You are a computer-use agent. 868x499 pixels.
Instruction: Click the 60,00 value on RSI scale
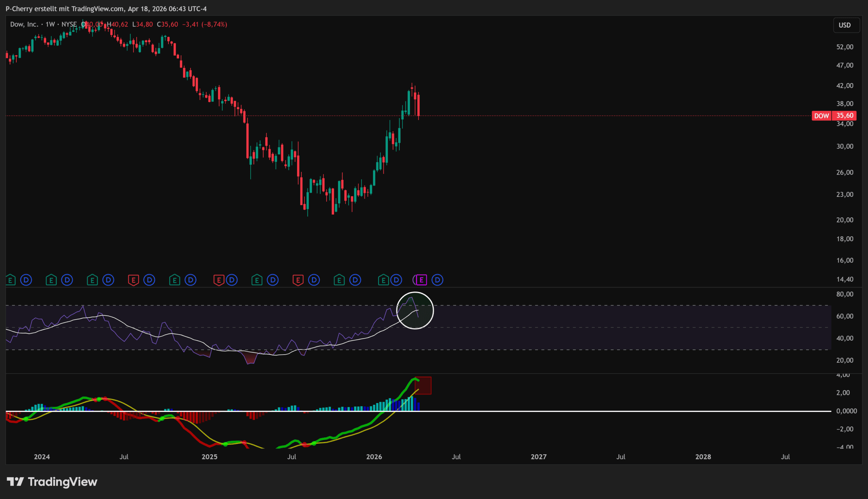(x=844, y=316)
